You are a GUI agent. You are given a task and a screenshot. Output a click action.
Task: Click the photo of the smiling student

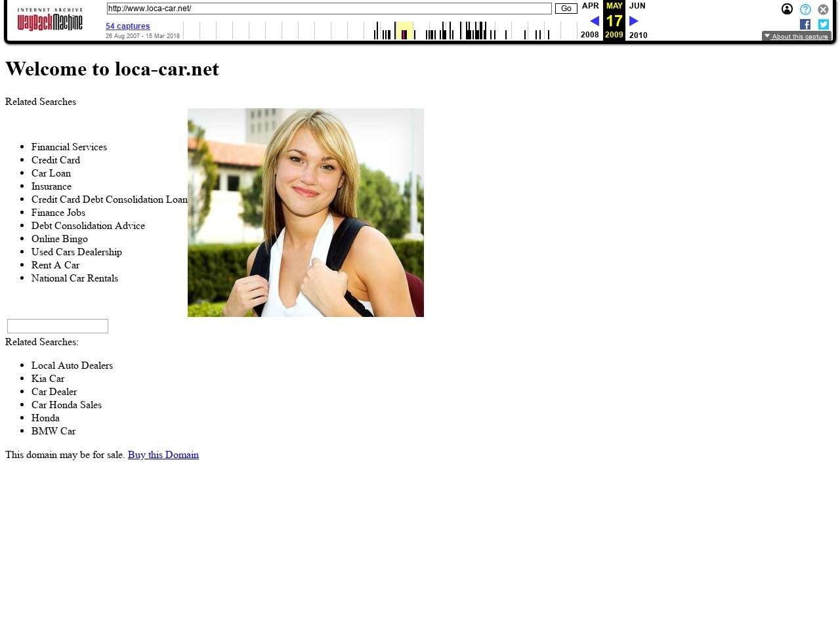pos(306,213)
